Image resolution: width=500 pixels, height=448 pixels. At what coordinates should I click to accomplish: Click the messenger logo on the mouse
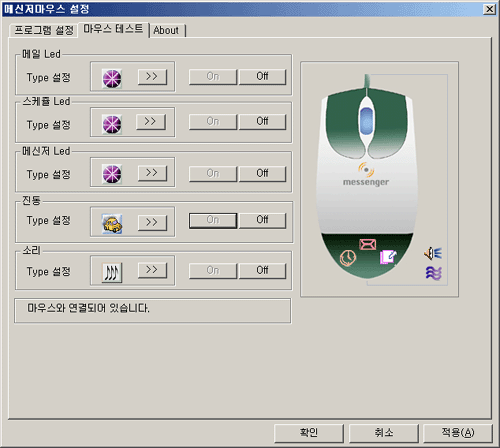366,174
